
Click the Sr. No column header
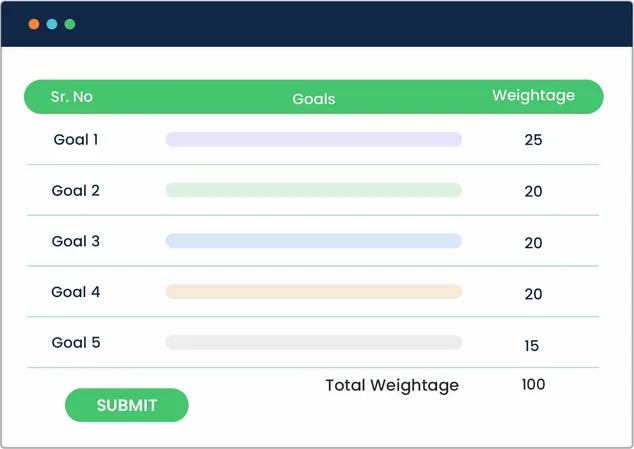point(72,97)
